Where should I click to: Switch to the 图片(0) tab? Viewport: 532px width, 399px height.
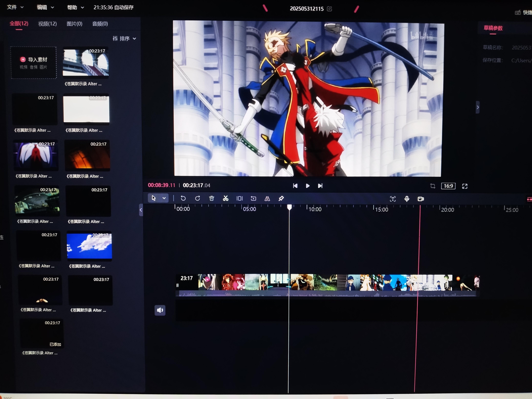pyautogui.click(x=74, y=24)
